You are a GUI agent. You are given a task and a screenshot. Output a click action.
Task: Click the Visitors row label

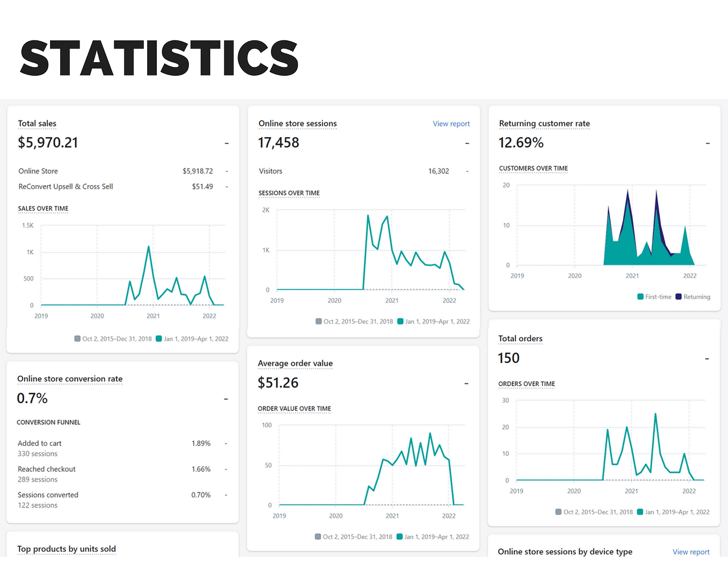coord(271,171)
